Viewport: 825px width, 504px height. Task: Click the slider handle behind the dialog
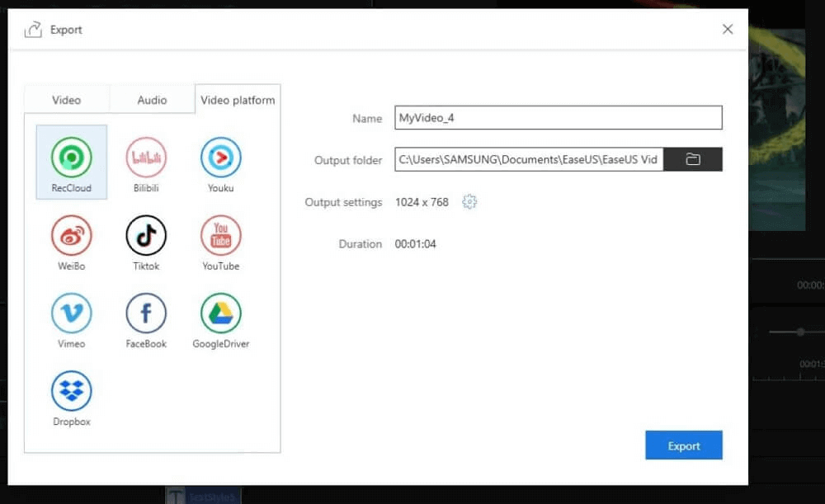pyautogui.click(x=799, y=332)
